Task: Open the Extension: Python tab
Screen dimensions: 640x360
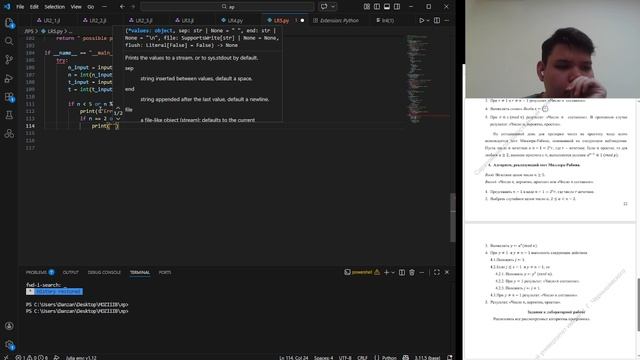Action: [336, 20]
